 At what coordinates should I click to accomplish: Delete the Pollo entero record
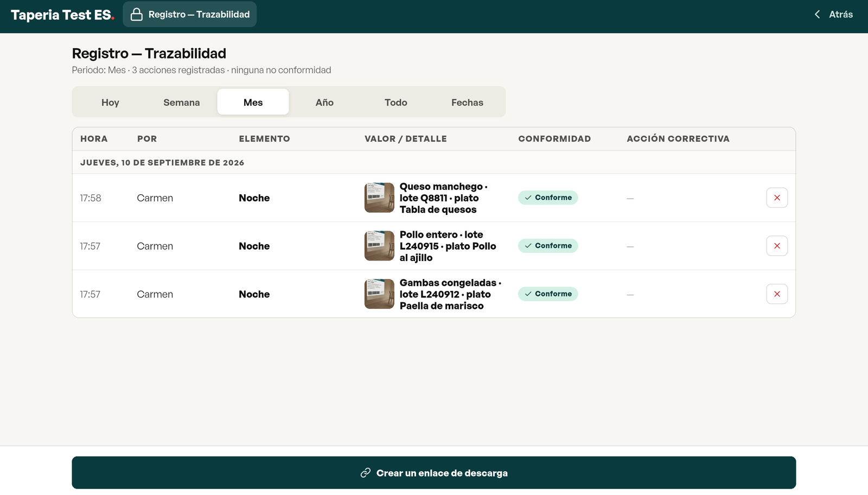(x=777, y=246)
